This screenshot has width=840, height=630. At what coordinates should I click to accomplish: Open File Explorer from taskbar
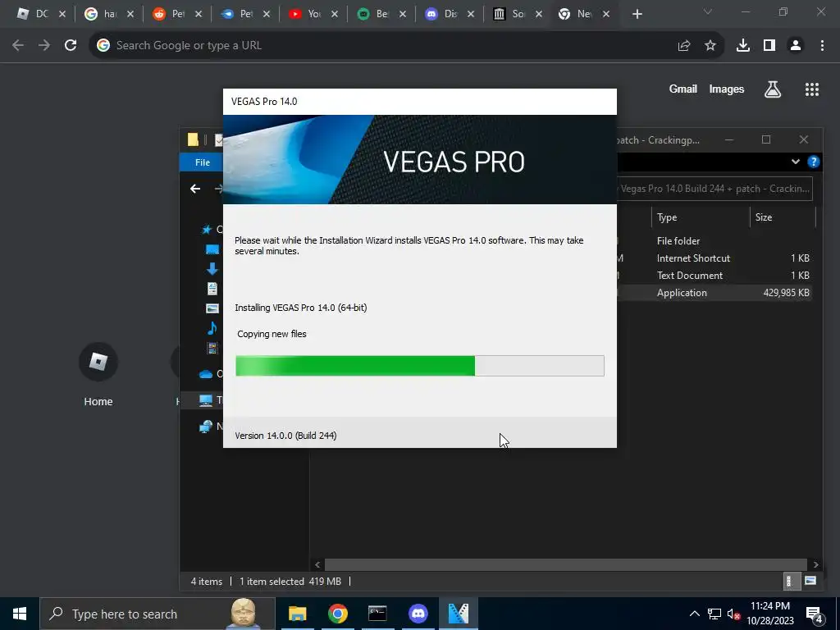297,614
